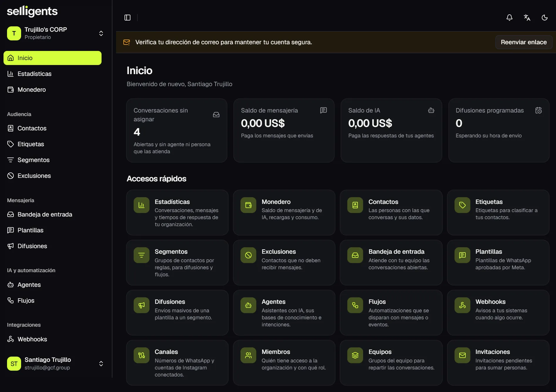Click the mail warning icon in verification banner

pyautogui.click(x=127, y=42)
